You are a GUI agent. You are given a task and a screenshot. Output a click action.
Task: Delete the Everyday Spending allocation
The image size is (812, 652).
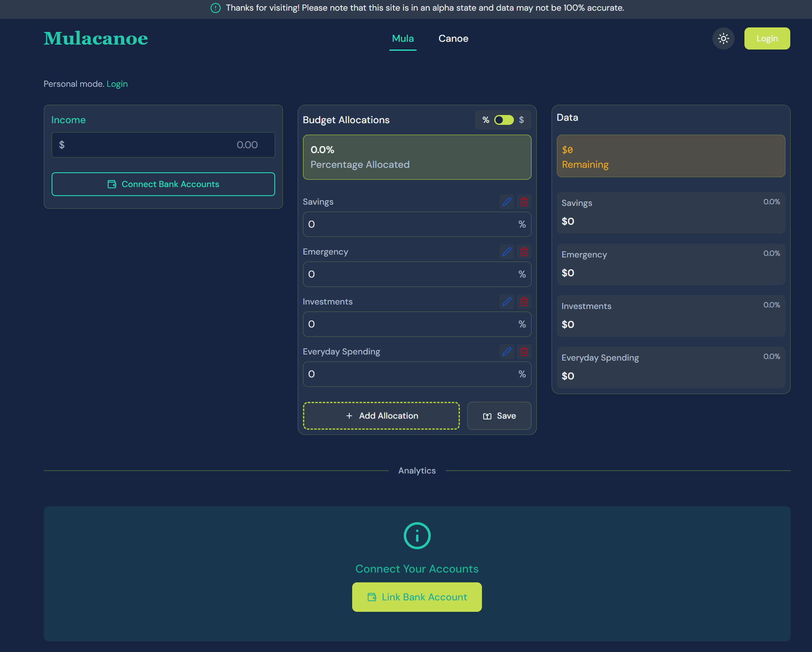tap(524, 352)
